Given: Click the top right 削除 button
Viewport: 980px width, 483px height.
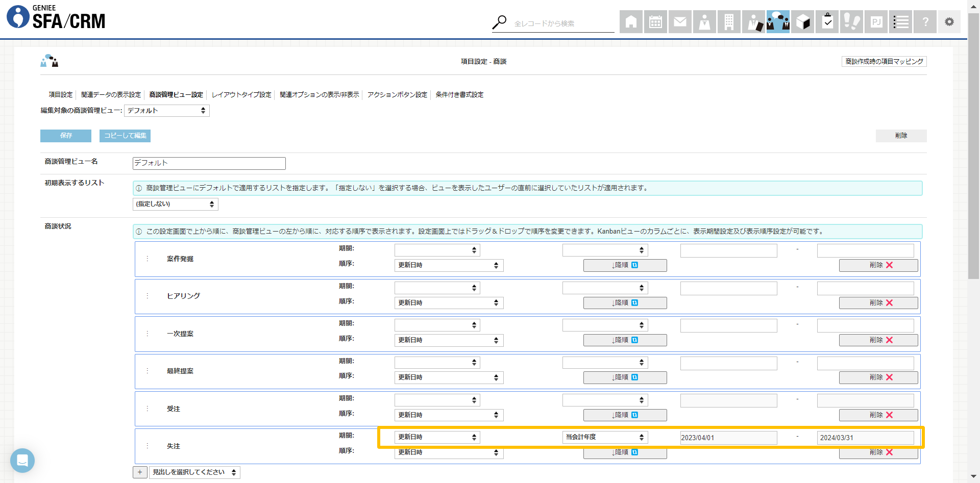Looking at the screenshot, I should tap(901, 136).
